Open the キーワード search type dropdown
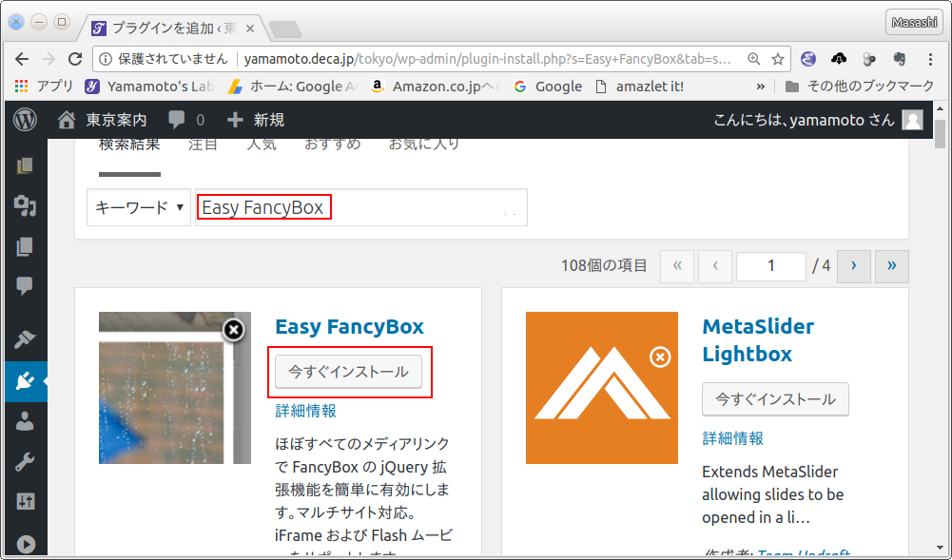 [139, 207]
